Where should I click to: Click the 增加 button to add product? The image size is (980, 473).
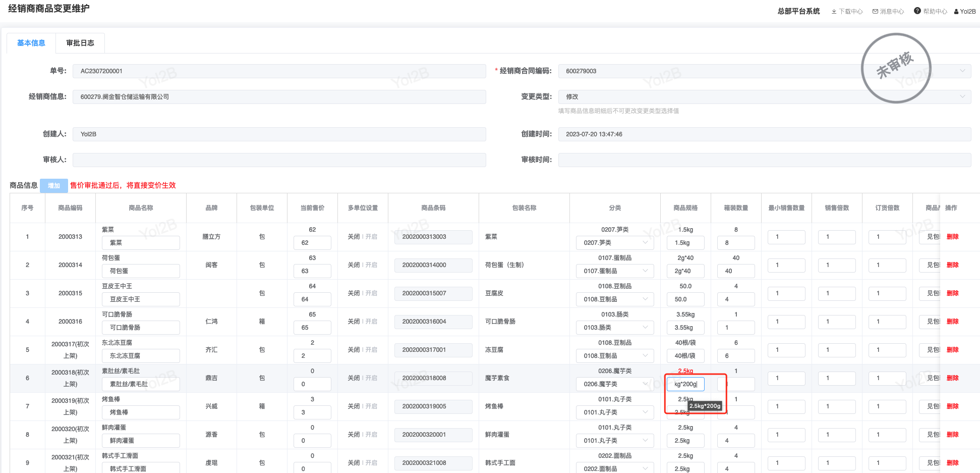click(54, 186)
